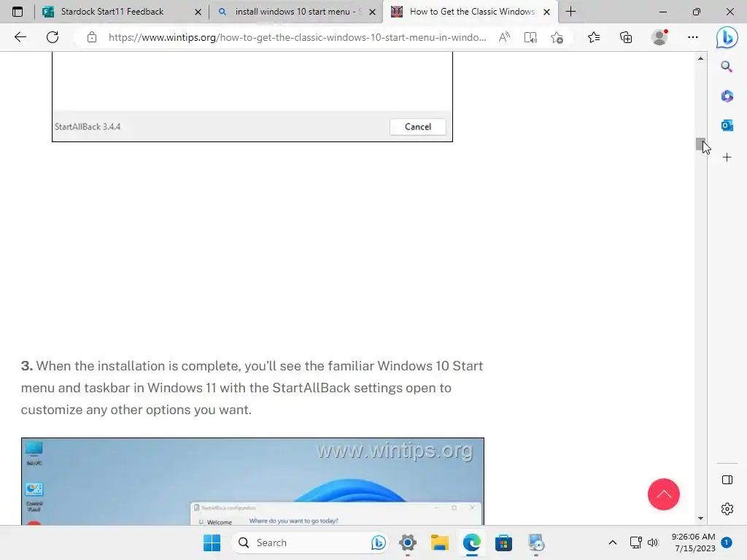747x560 pixels.
Task: Close the How to Get the Classic Windows tab
Action: (x=547, y=12)
